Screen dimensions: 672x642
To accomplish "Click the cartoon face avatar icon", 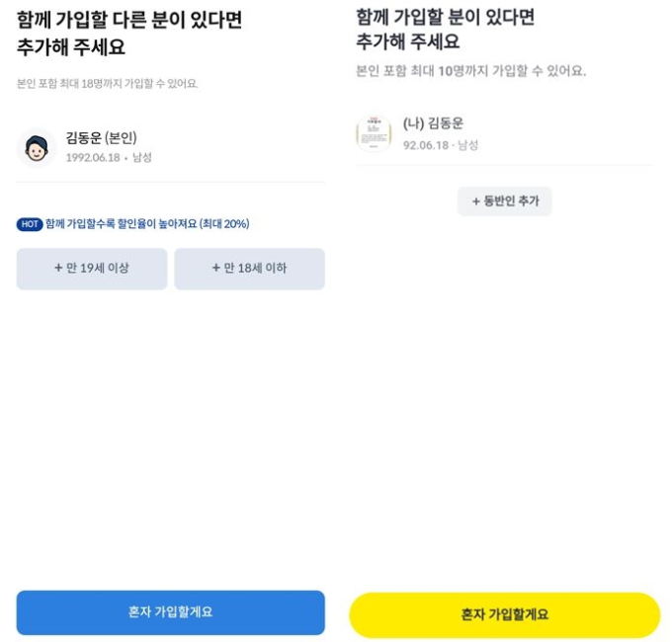I will pyautogui.click(x=36, y=148).
